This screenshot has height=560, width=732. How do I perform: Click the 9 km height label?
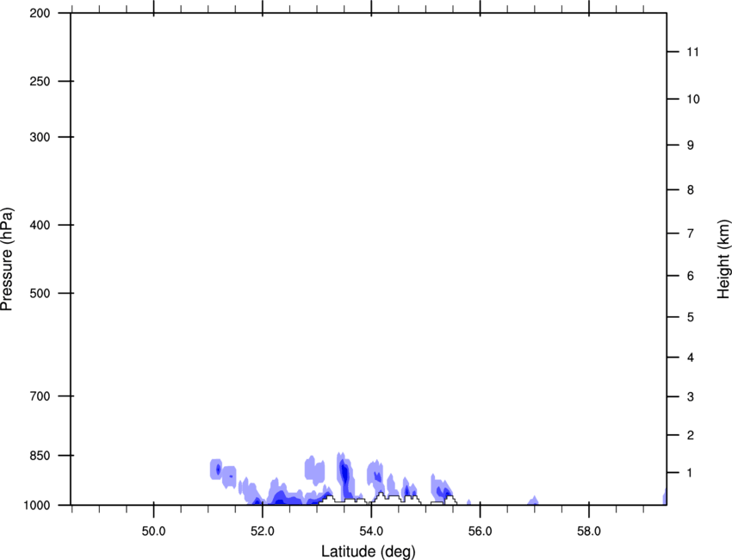[691, 146]
